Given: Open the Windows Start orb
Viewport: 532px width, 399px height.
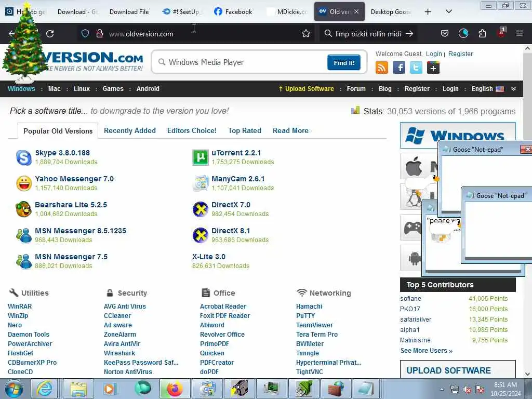Looking at the screenshot, I should pos(14,389).
